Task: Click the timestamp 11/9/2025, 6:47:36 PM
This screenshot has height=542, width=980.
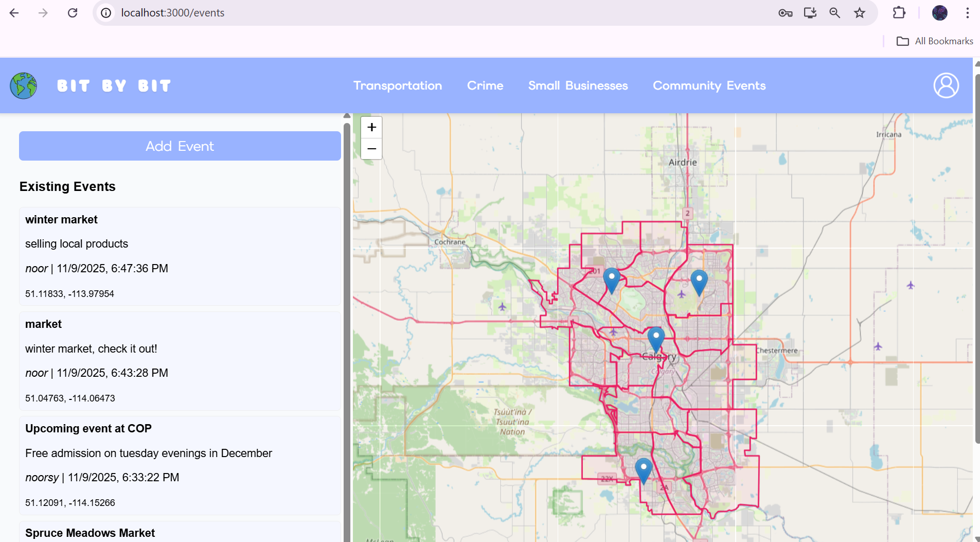Action: tap(112, 269)
